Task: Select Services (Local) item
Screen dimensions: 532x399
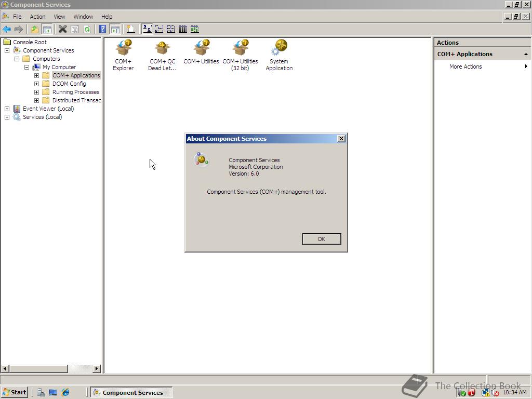Action: pyautogui.click(x=42, y=117)
